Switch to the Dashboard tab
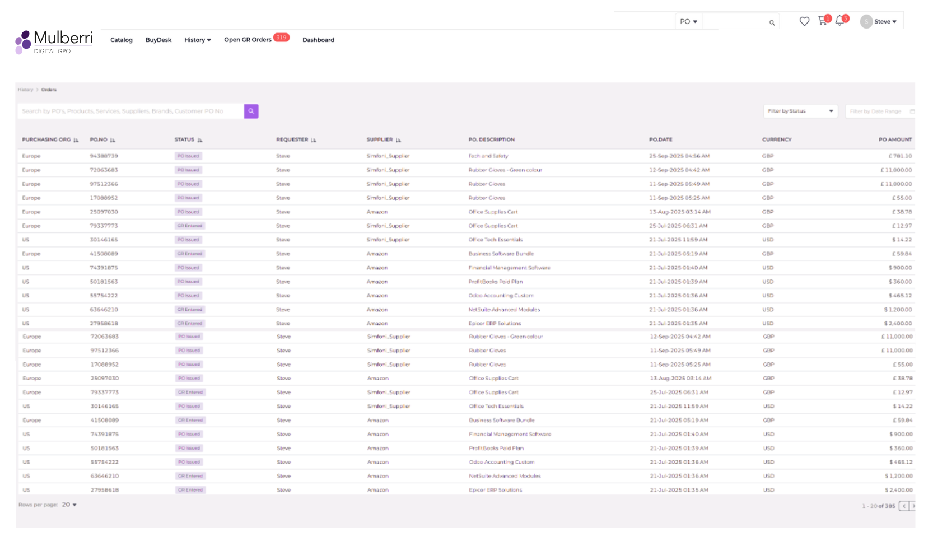The height and width of the screenshot is (560, 933). point(318,40)
